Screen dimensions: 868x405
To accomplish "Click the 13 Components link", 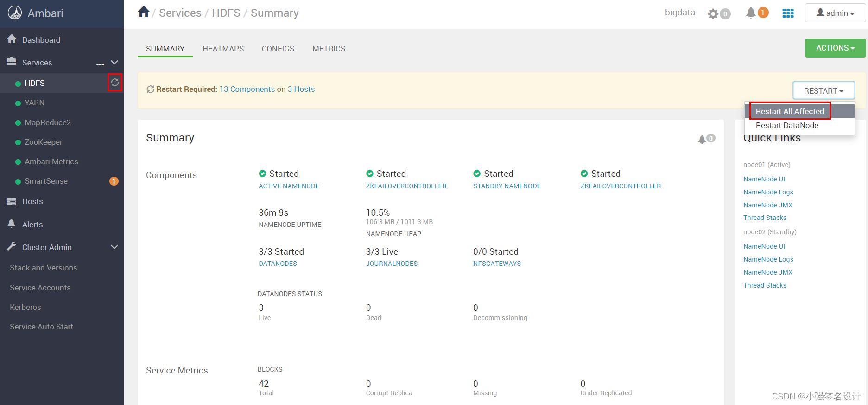I will (247, 89).
